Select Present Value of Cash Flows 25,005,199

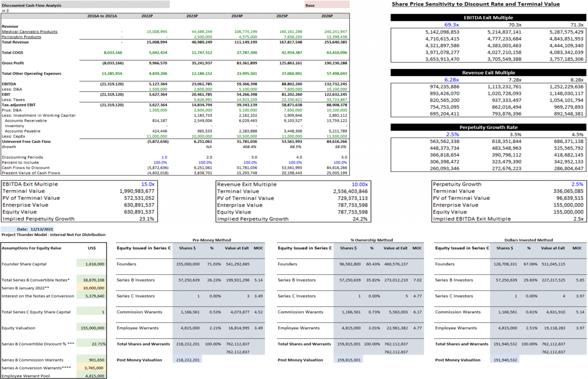[x=337, y=173]
